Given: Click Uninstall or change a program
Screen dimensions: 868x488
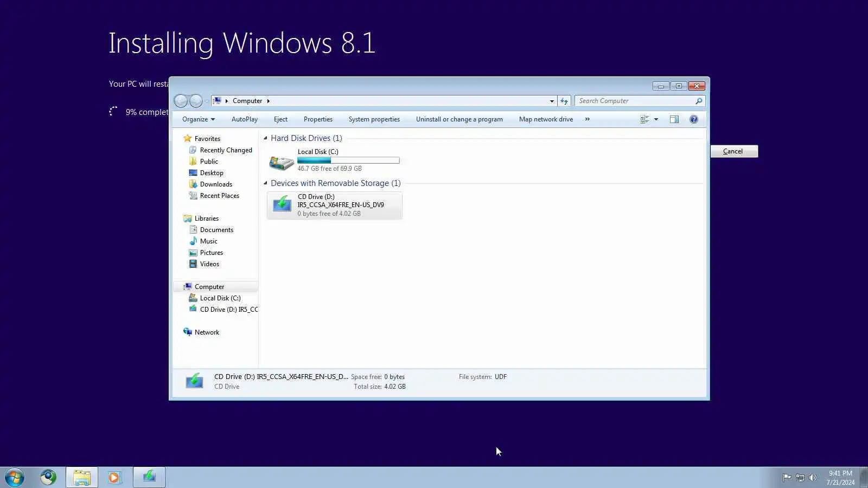Looking at the screenshot, I should pos(459,119).
